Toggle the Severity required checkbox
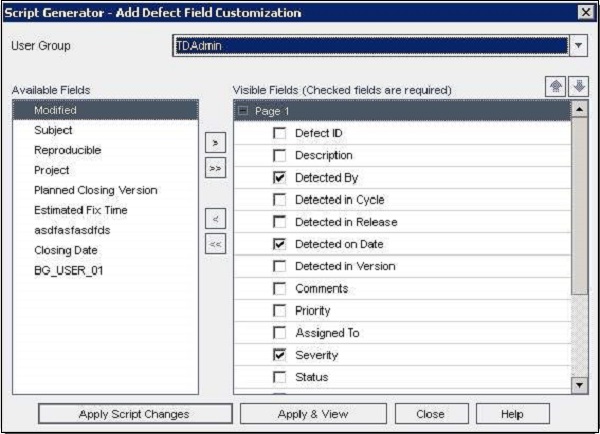This screenshot has height=434, width=600. click(x=279, y=355)
